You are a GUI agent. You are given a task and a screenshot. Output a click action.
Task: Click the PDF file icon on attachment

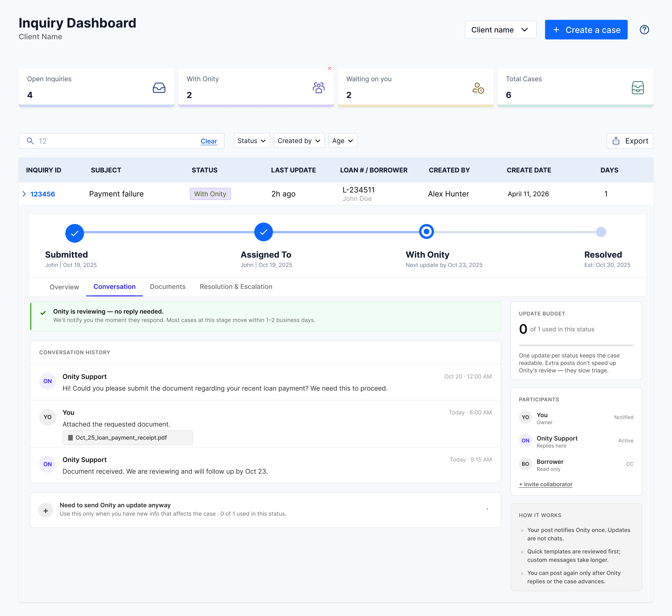coord(70,438)
